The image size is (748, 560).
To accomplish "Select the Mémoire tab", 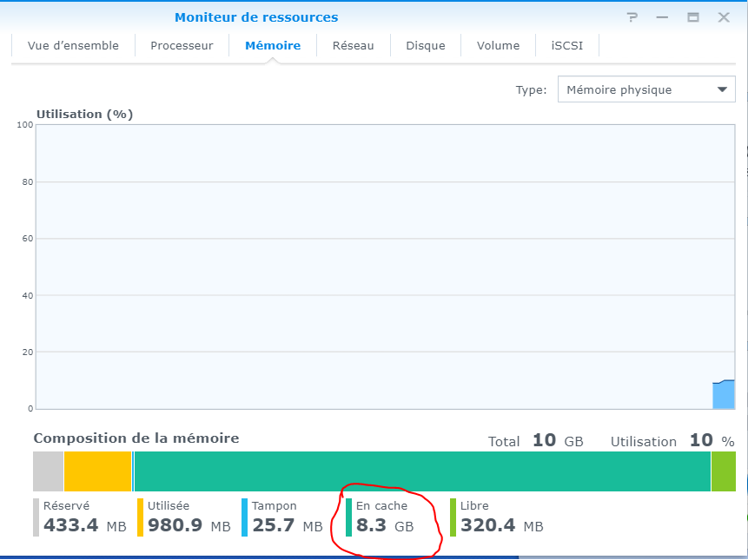I will (273, 46).
